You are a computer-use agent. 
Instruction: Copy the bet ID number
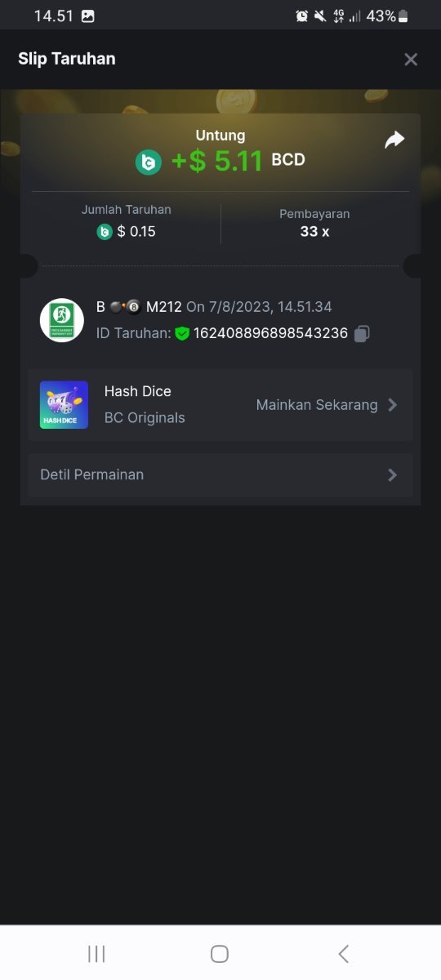pyautogui.click(x=363, y=333)
